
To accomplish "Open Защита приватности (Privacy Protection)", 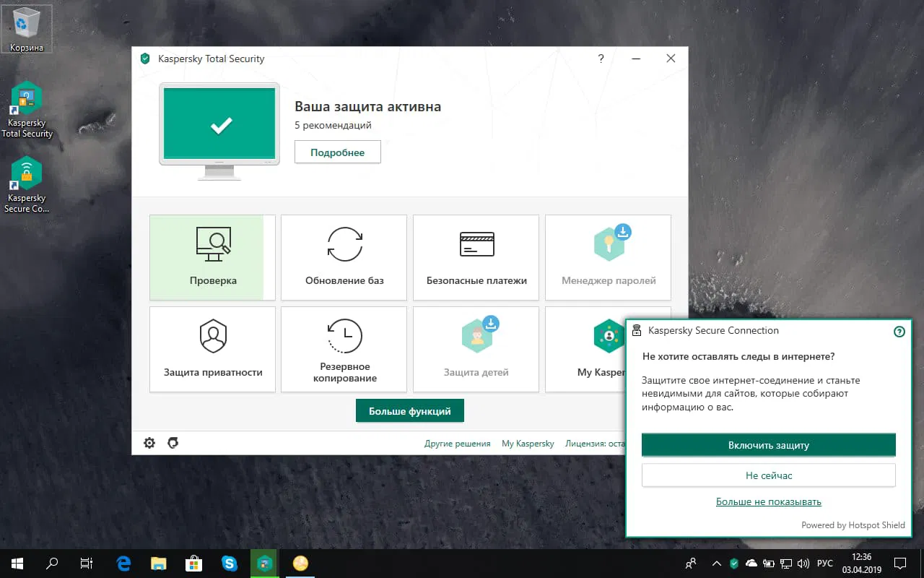I will point(212,349).
